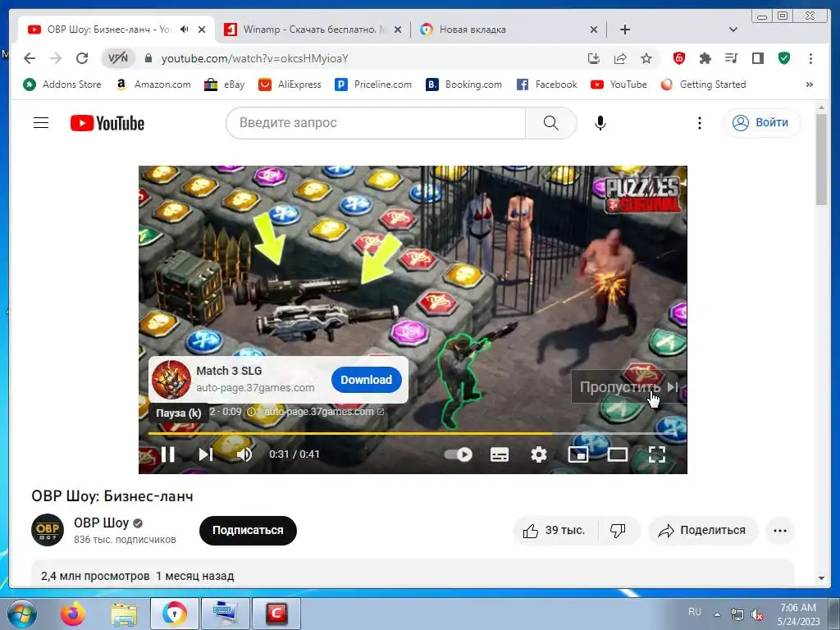Switch to theater mode icon
This screenshot has width=840, height=630.
[617, 454]
